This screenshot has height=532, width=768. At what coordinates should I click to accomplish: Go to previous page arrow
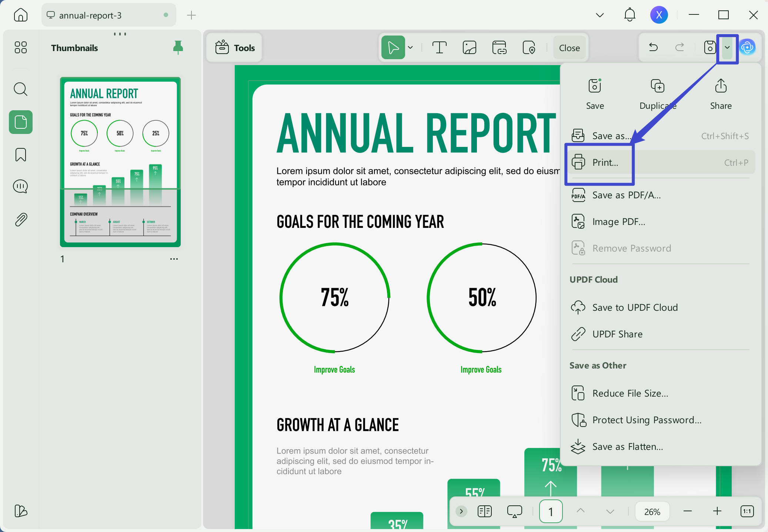coord(581,511)
